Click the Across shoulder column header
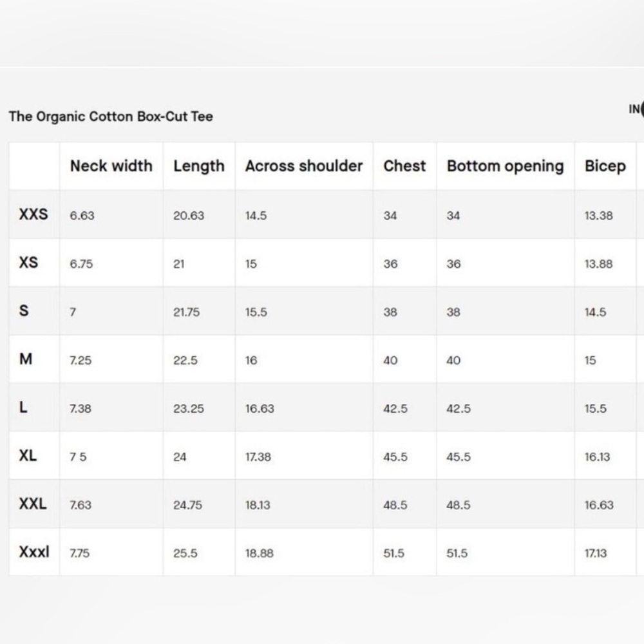 (x=304, y=166)
